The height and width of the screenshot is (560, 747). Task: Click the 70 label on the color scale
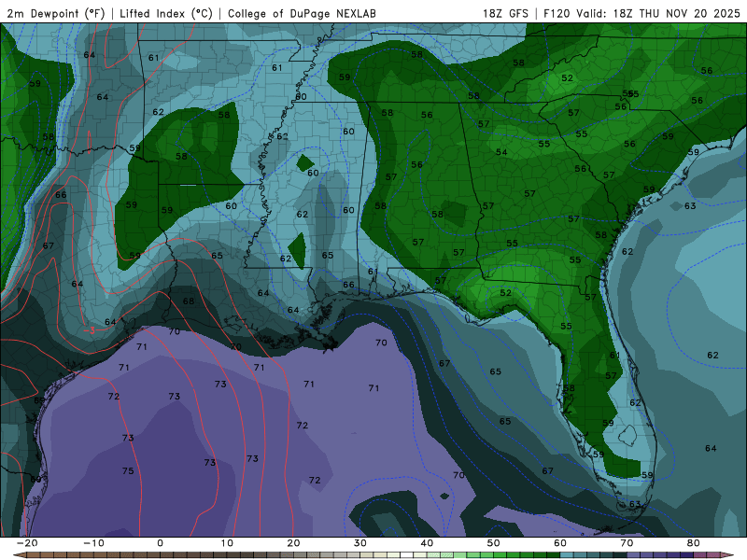pyautogui.click(x=627, y=543)
